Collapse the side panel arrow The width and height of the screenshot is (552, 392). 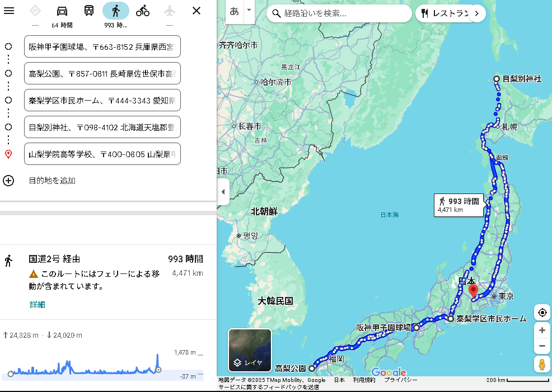223,192
